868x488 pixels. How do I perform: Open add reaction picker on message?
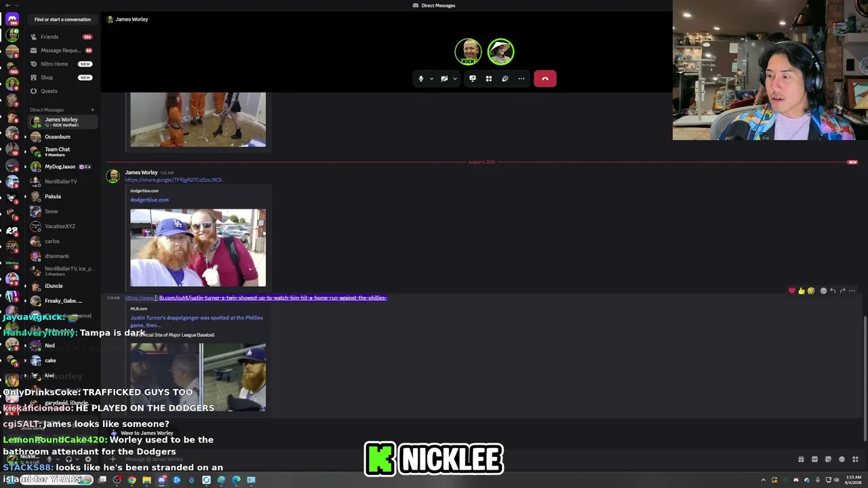[x=823, y=291]
